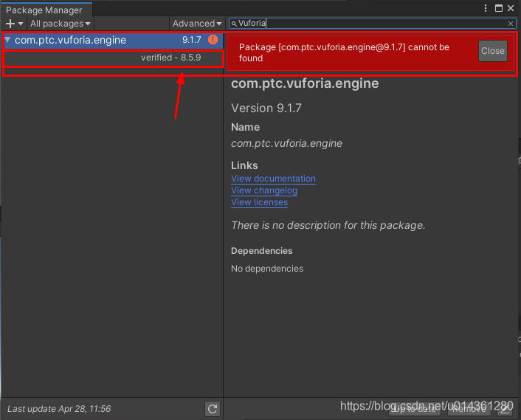Image resolution: width=521 pixels, height=420 pixels.
Task: Click the plus add package icon
Action: pos(10,24)
